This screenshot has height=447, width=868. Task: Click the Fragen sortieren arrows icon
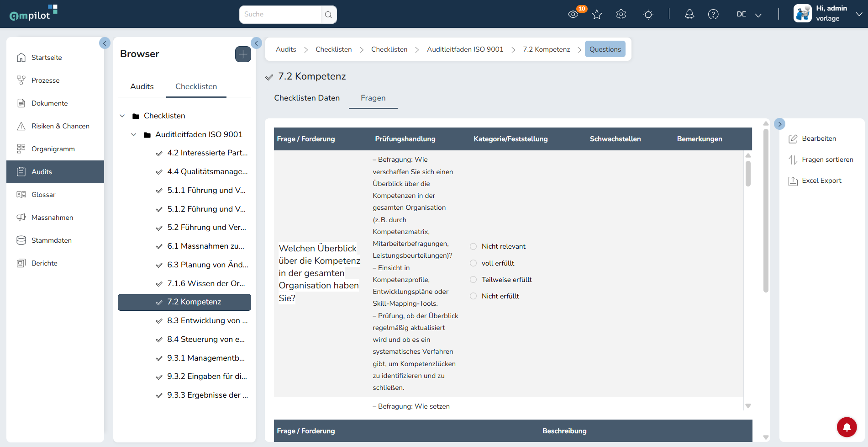pyautogui.click(x=793, y=160)
